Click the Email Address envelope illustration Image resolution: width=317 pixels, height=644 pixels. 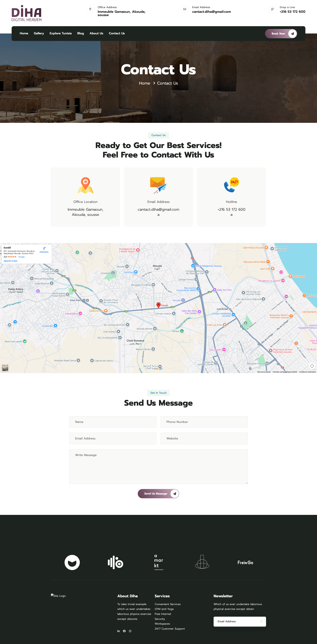[x=158, y=185]
